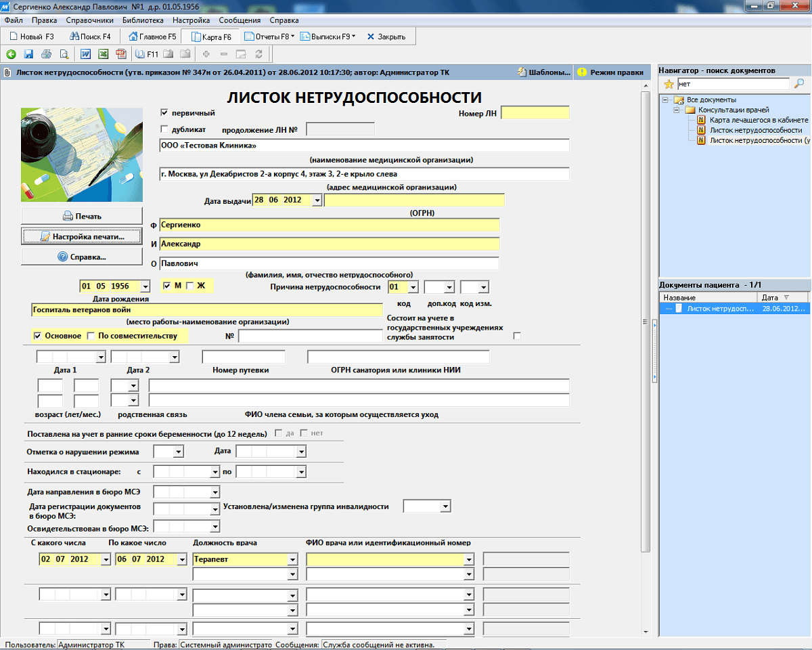This screenshot has height=650, width=812.
Task: Export document to PDF
Action: click(x=121, y=54)
